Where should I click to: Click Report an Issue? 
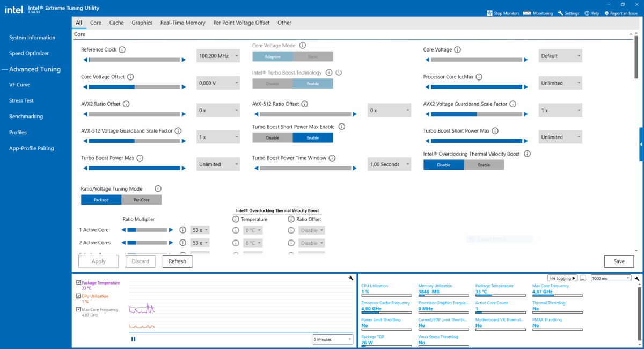[621, 13]
